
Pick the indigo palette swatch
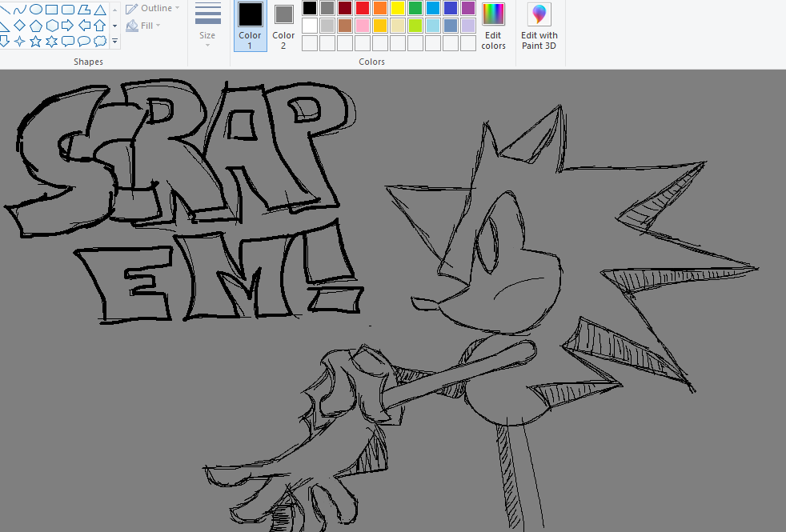pyautogui.click(x=450, y=8)
